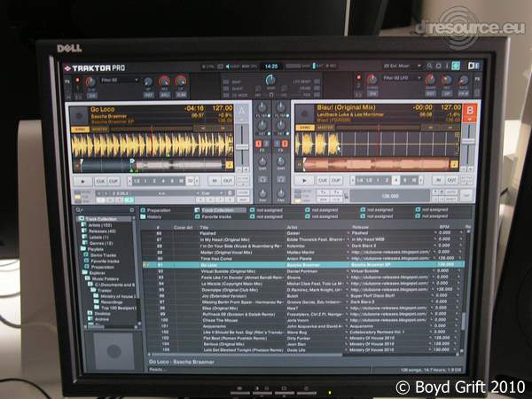The width and height of the screenshot is (532, 399).
Task: Toggle the FX unit 2 red on button
Action: (x=359, y=78)
